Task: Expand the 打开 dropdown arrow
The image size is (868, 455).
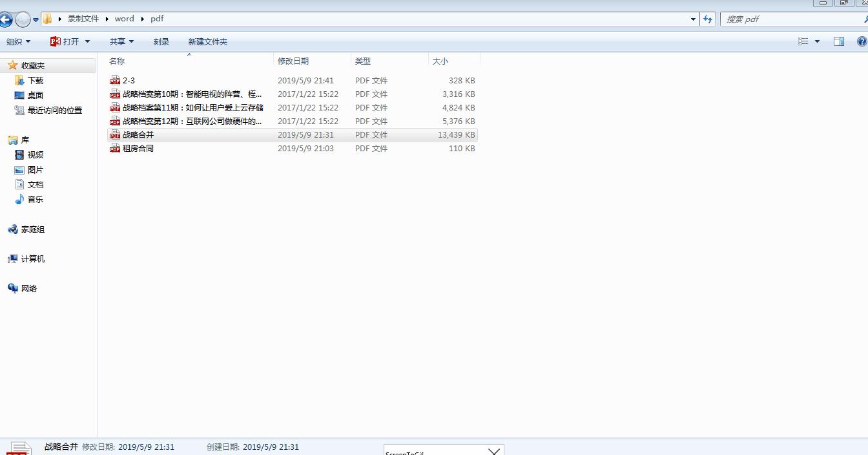Action: pyautogui.click(x=87, y=41)
